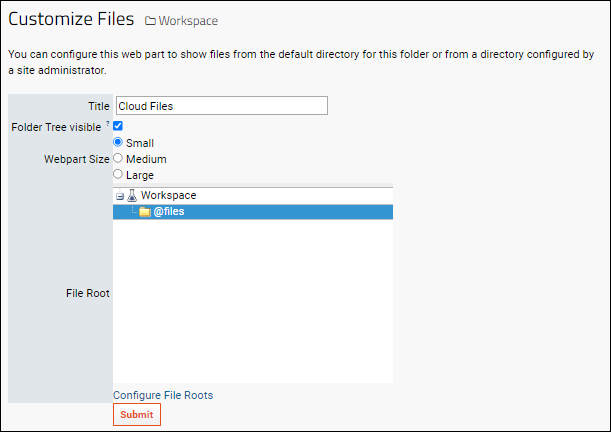Viewport: 611px width, 432px height.
Task: Click the Large label text
Action: point(140,175)
